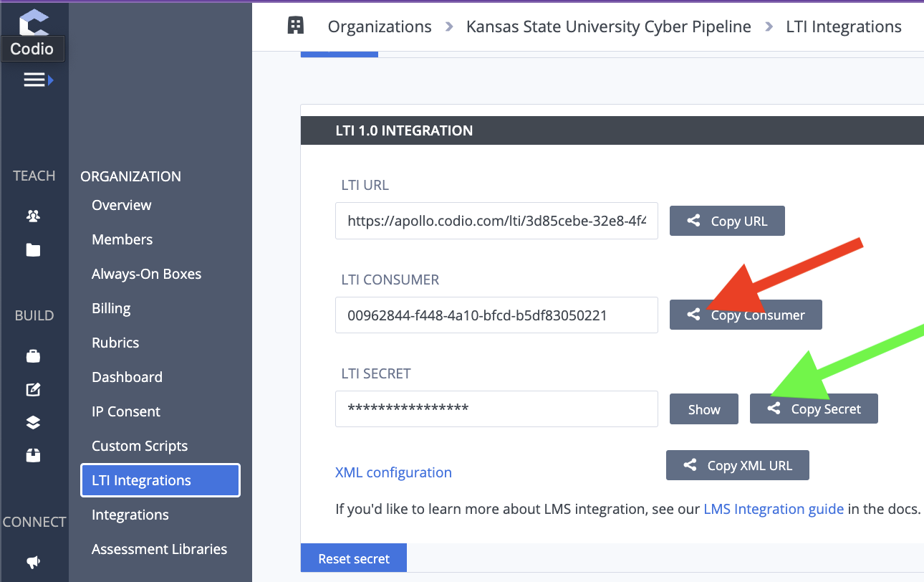Screen dimensions: 924x582
Task: Go to Organizations breadcrumb
Action: [380, 27]
